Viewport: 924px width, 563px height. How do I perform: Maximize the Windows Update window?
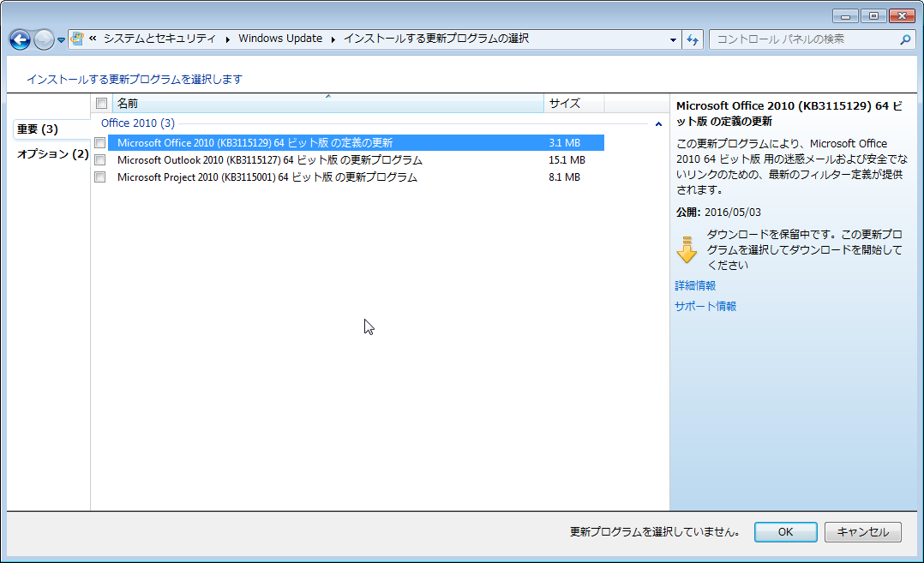[x=873, y=16]
